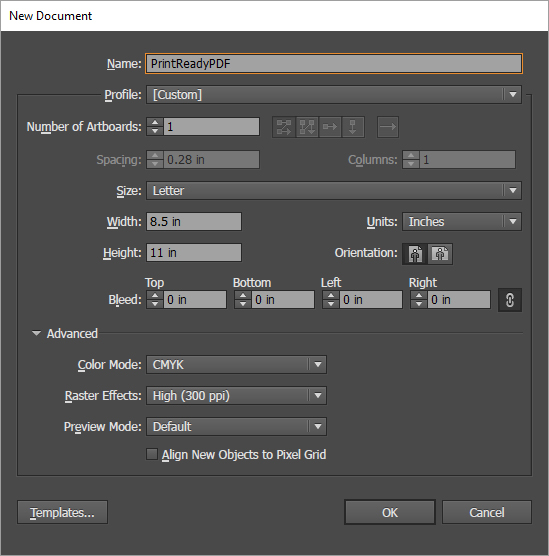Choose Arrange by Row artboard icon
549x556 pixels.
coord(330,127)
